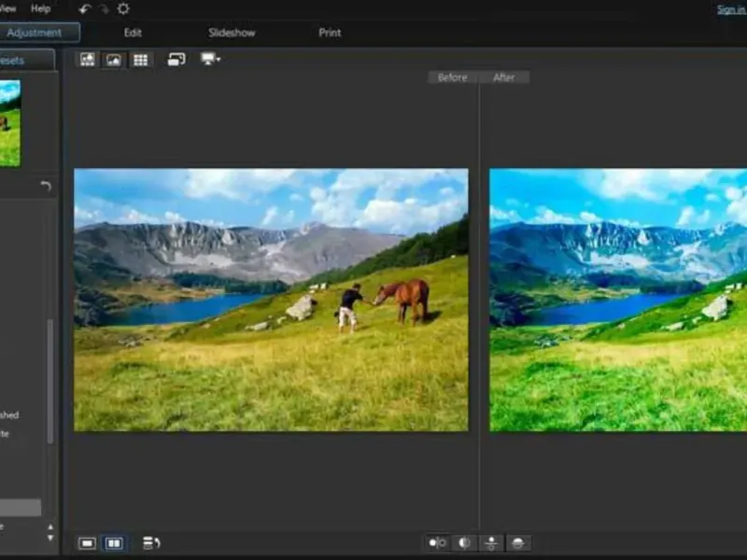Open the Edit tab
This screenshot has height=560, width=747.
click(x=133, y=33)
